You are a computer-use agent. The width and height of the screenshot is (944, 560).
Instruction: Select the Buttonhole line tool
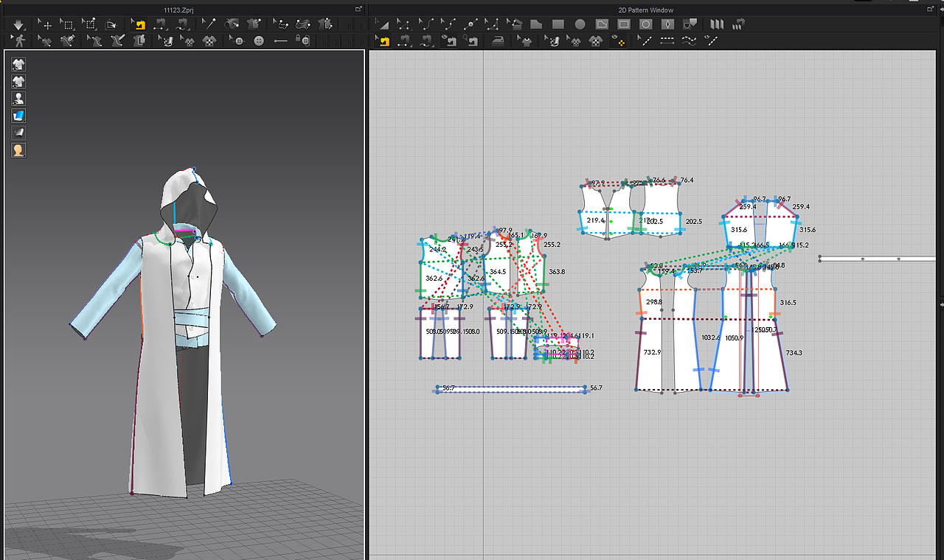(281, 41)
